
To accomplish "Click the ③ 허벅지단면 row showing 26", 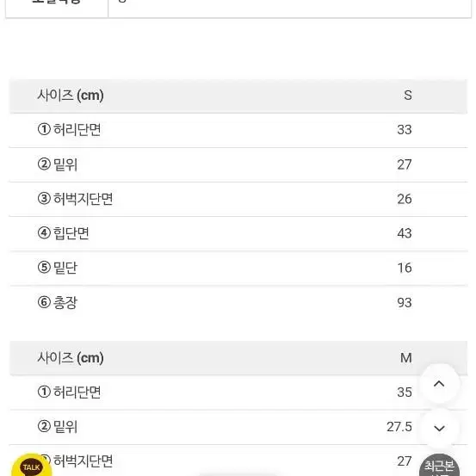I will 238,199.
